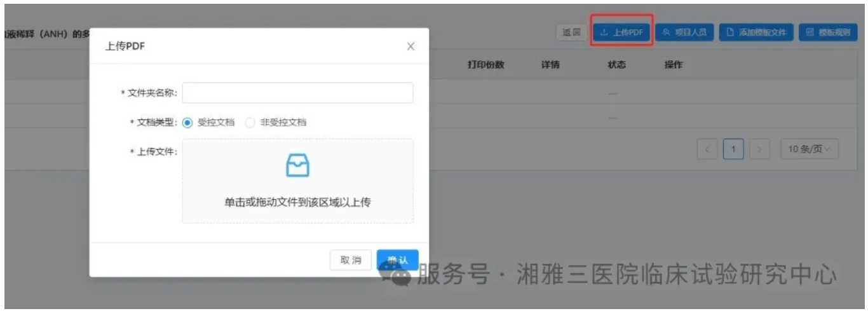The width and height of the screenshot is (868, 311).
Task: Go to previous page using left arrow
Action: pyautogui.click(x=707, y=149)
